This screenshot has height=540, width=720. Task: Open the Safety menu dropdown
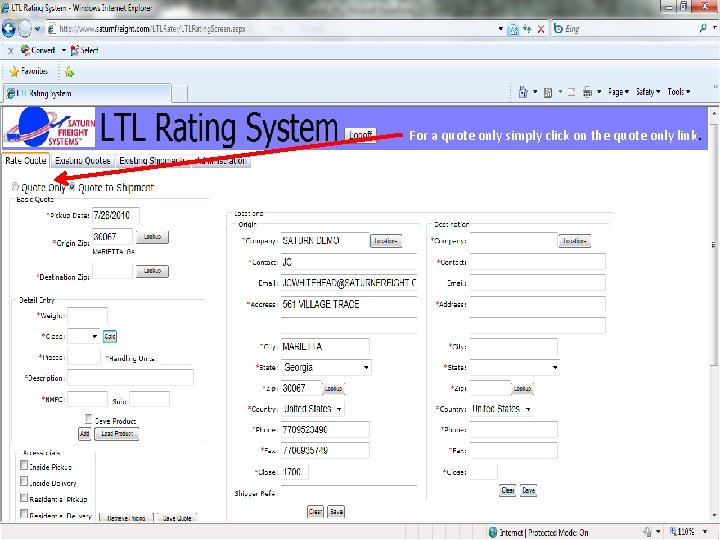pos(648,92)
